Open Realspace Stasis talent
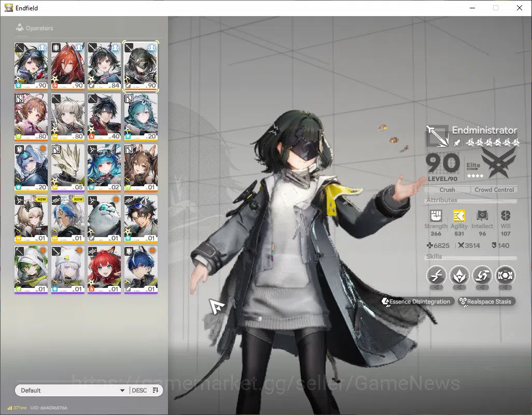This screenshot has height=415, width=532. (x=486, y=301)
